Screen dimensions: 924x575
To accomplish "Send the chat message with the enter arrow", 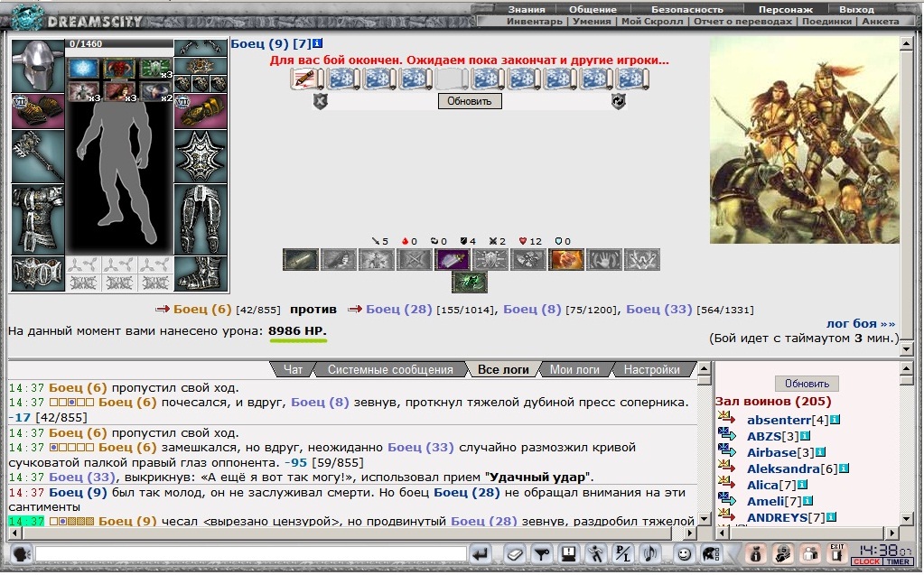I will pos(481,554).
